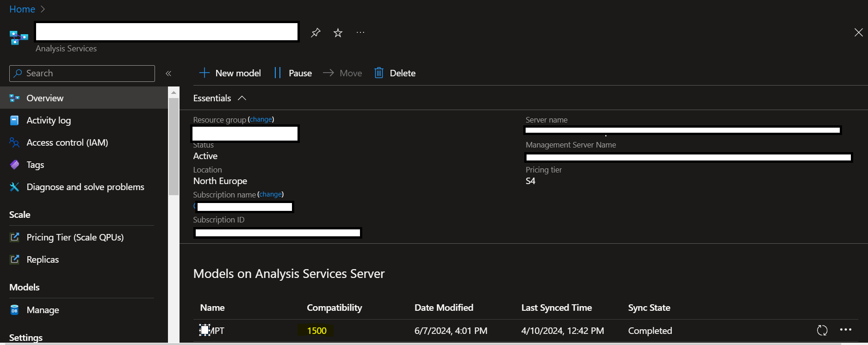
Task: Click the Analysis Services resource icon
Action: click(19, 37)
